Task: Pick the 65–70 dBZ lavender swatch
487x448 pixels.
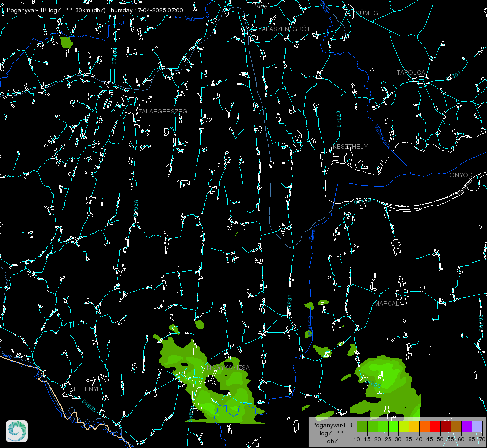Action: [477, 426]
